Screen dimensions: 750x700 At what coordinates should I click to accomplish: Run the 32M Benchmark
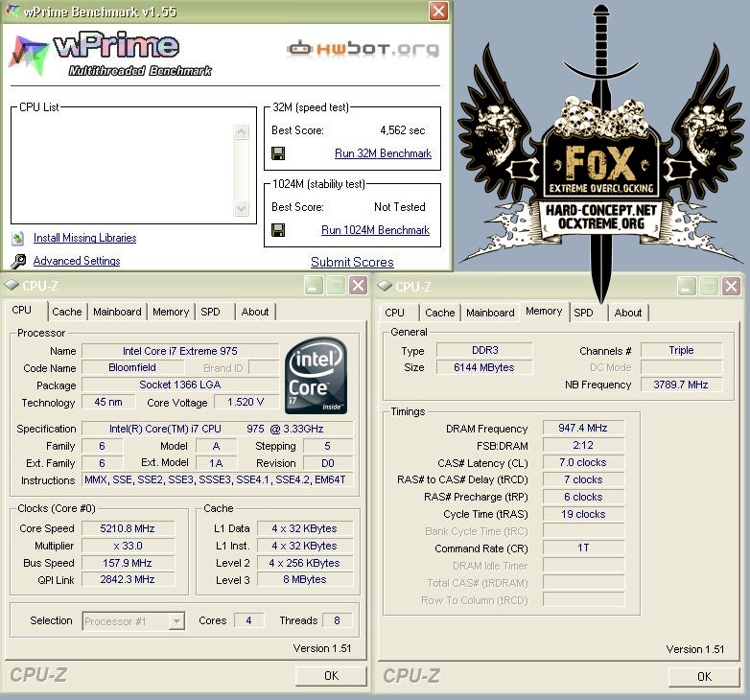pos(383,153)
